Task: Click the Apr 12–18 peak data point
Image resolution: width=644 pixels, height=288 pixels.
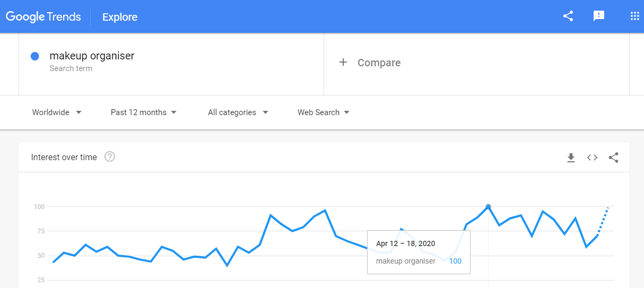Action: coord(488,206)
